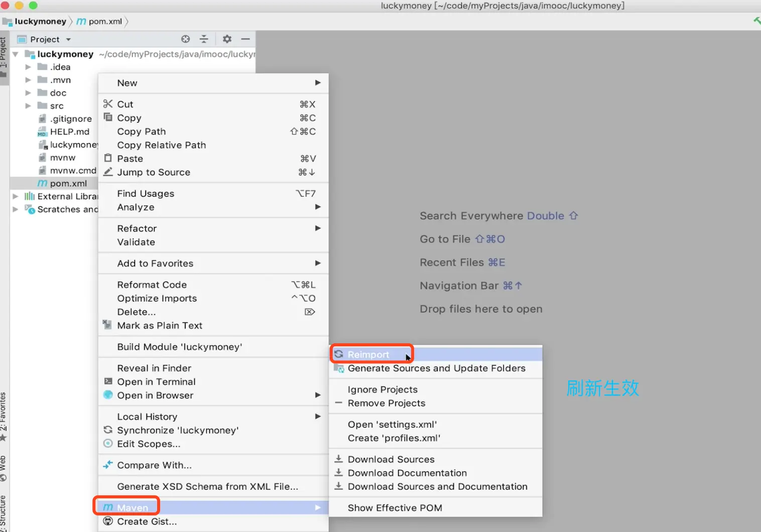Choose Show Effective POM

(x=436, y=508)
